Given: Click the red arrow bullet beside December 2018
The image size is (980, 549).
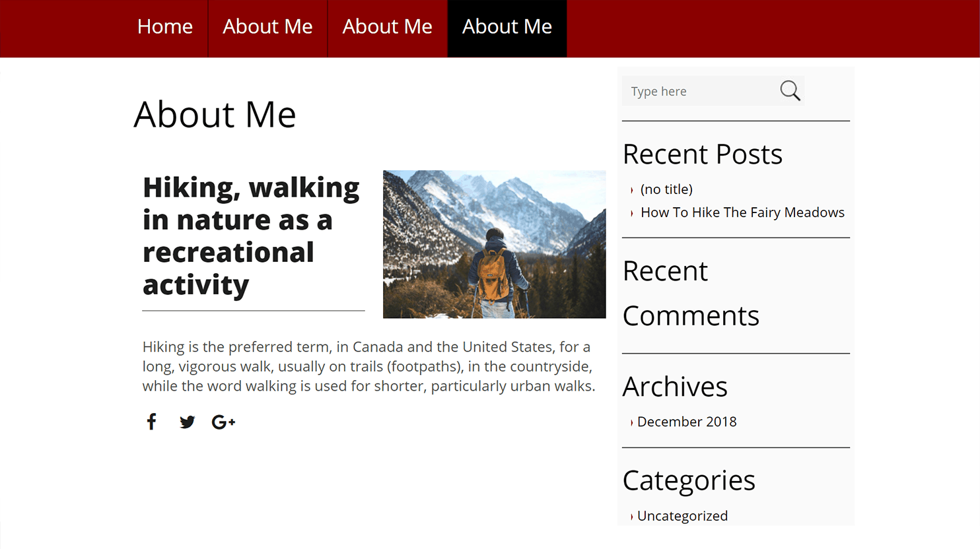Looking at the screenshot, I should [x=632, y=423].
